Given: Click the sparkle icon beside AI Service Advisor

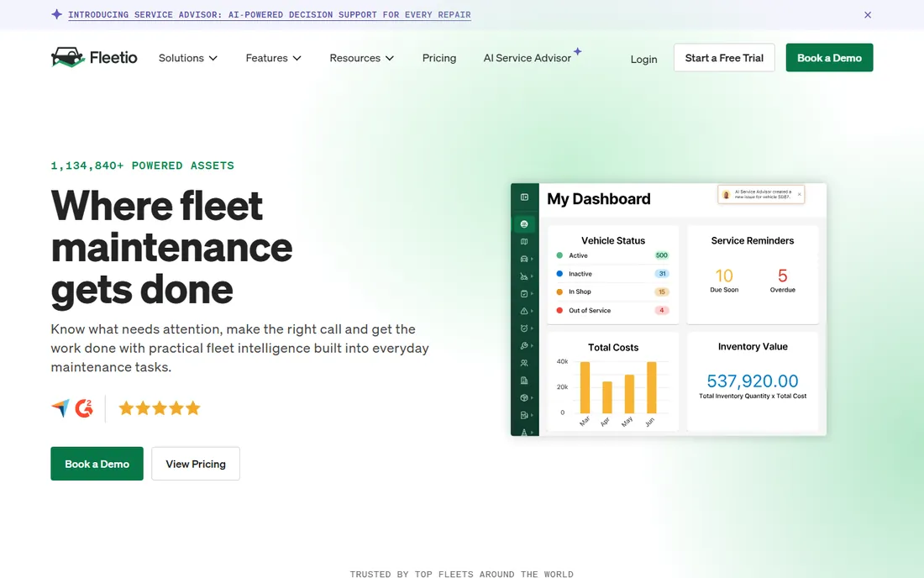Looking at the screenshot, I should coord(578,51).
